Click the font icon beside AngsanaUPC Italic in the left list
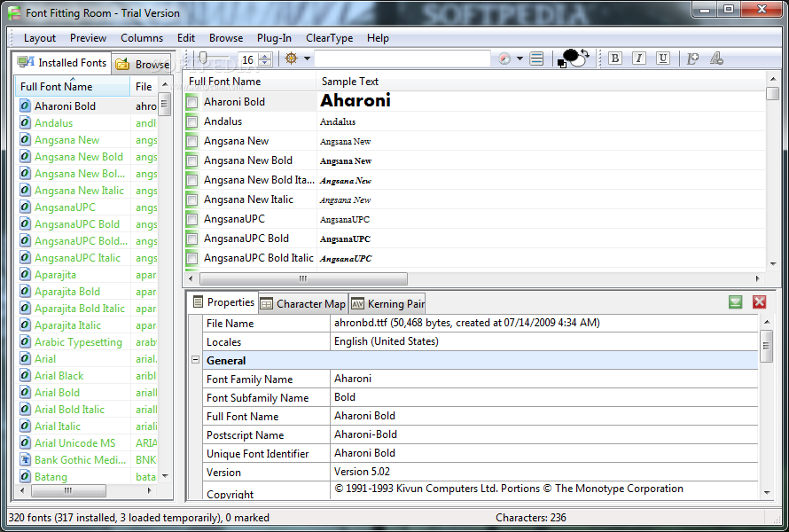789x532 pixels. (x=25, y=258)
